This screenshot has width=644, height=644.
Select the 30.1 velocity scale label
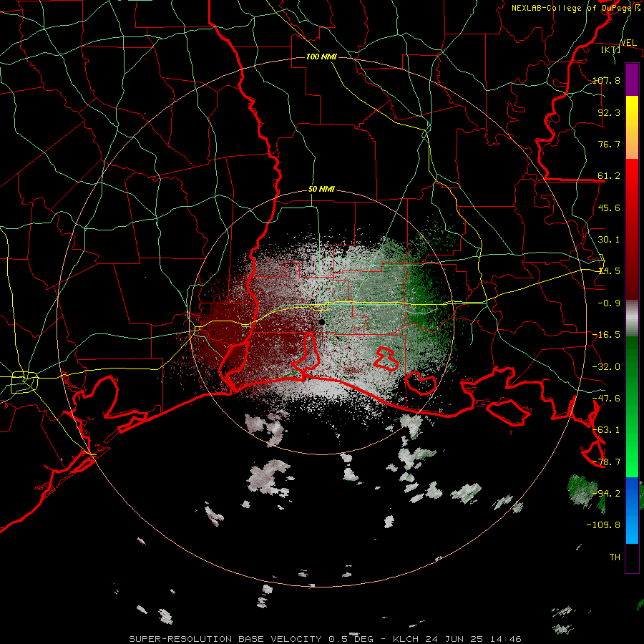[x=609, y=240]
